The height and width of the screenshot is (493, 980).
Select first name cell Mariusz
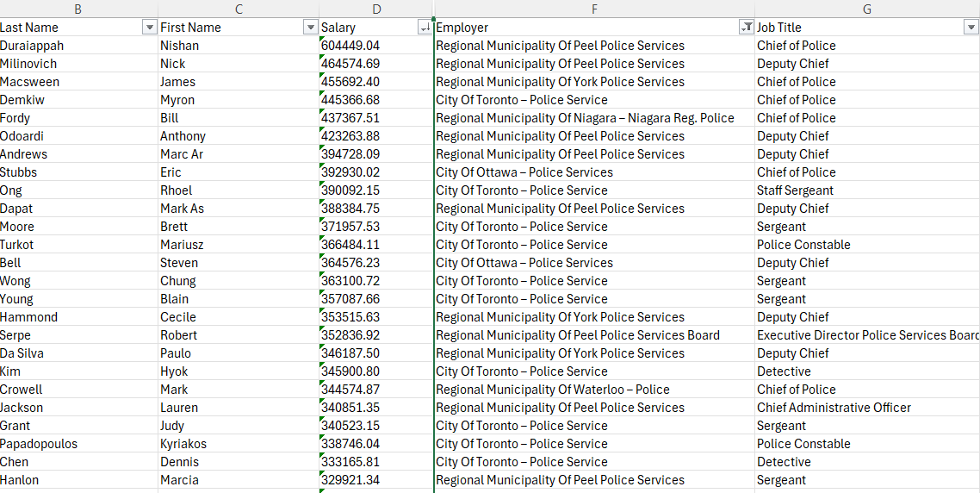[x=239, y=245]
